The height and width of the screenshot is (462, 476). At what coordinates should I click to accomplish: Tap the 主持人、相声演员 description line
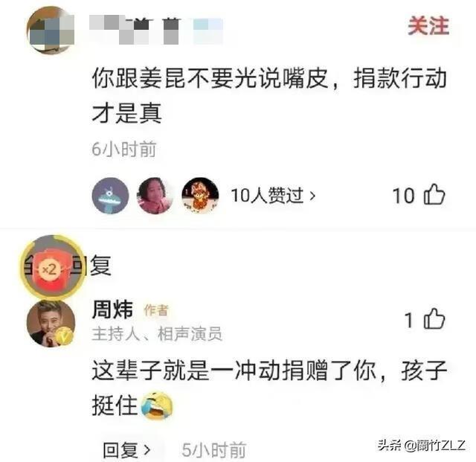click(157, 334)
